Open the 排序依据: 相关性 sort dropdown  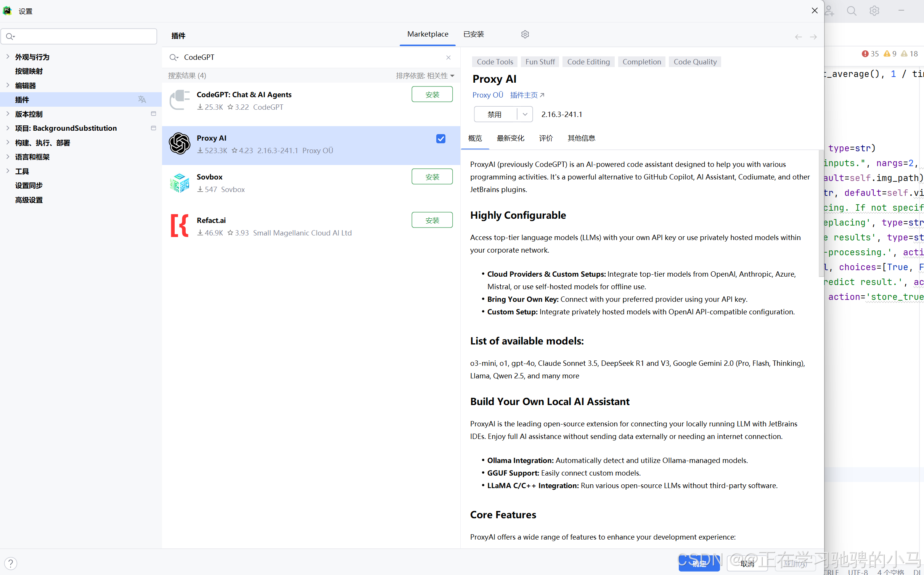pyautogui.click(x=425, y=76)
